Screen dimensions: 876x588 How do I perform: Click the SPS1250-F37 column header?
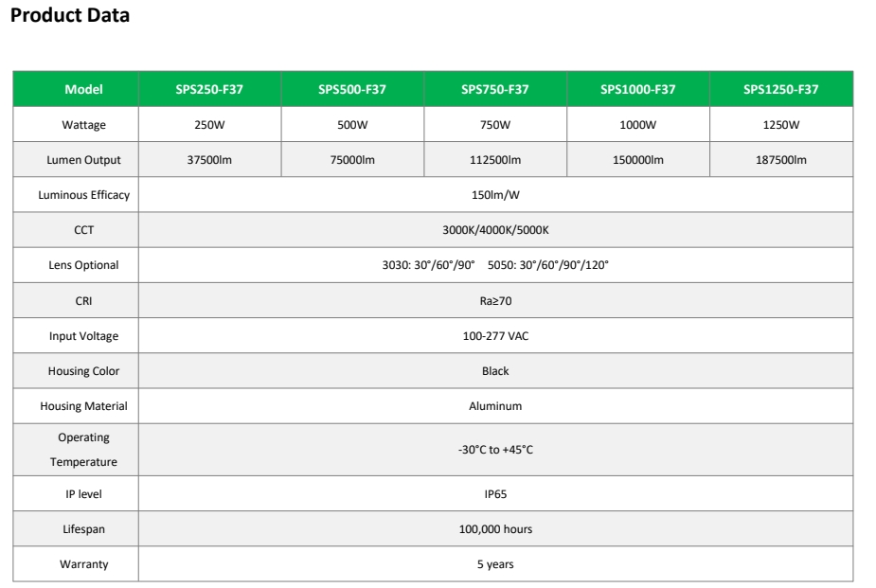coord(780,90)
